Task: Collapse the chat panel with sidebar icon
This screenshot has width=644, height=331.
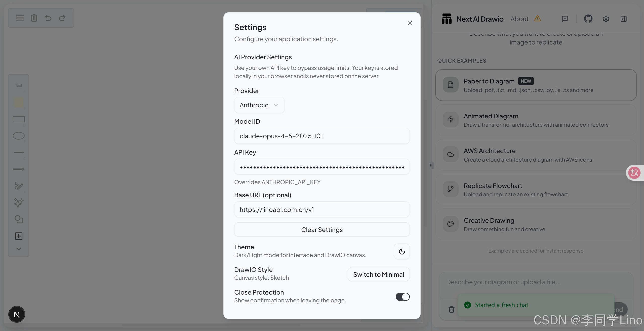Action: point(623,19)
